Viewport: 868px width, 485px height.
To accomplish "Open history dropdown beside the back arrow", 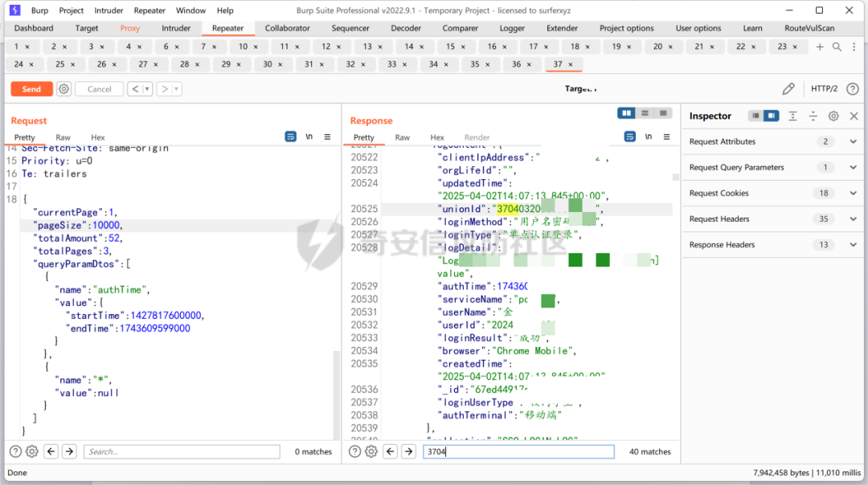I will point(147,89).
